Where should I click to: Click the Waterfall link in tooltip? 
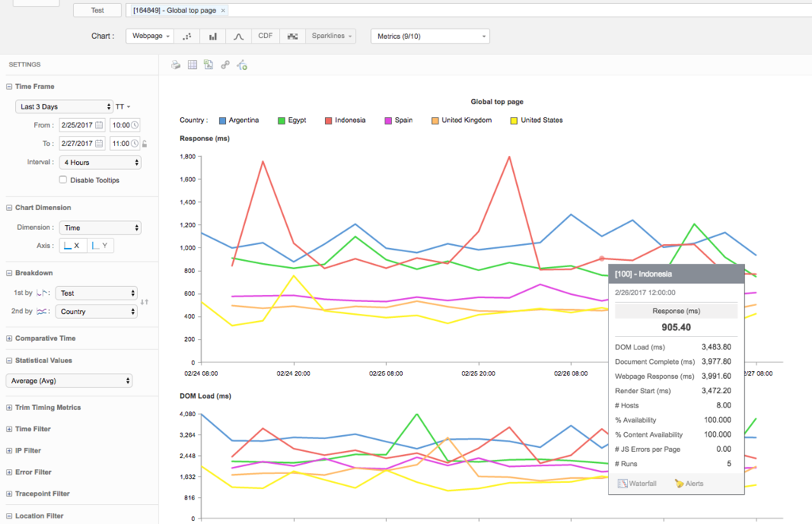click(x=638, y=484)
